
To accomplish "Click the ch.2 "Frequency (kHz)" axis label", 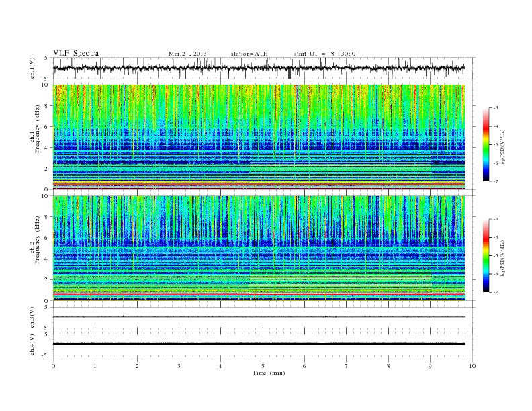I will click(x=38, y=239).
